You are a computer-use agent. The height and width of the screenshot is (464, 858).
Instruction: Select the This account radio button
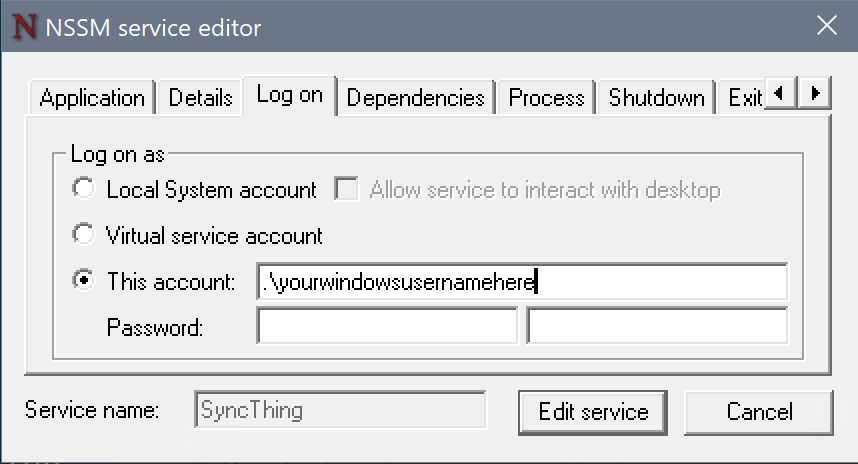tap(84, 280)
